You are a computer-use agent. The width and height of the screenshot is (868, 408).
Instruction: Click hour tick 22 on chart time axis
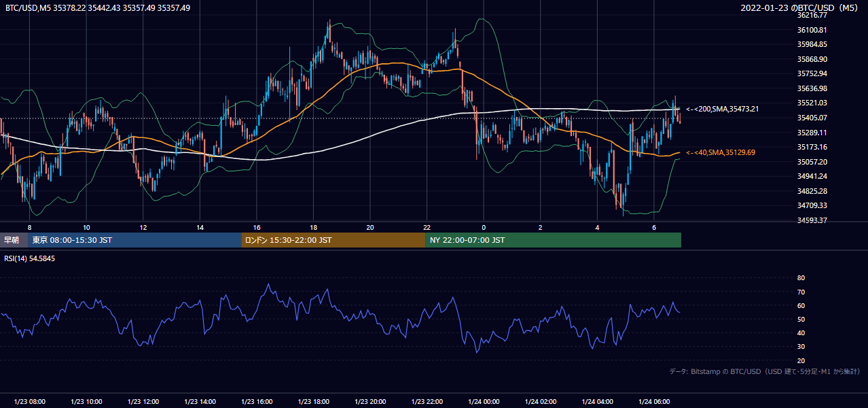pos(427,227)
